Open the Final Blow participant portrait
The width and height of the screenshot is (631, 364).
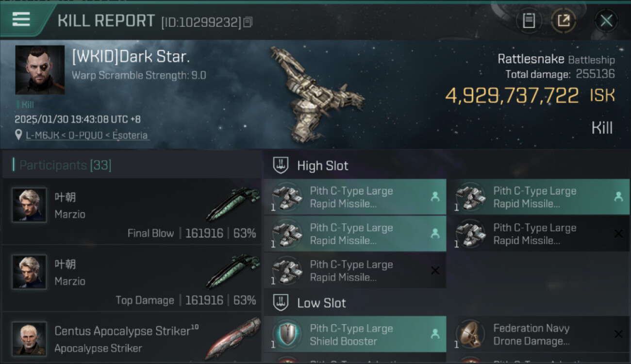29,205
